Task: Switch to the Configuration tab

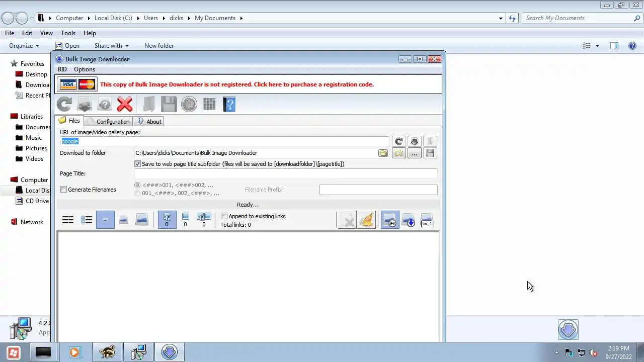Action: point(108,122)
